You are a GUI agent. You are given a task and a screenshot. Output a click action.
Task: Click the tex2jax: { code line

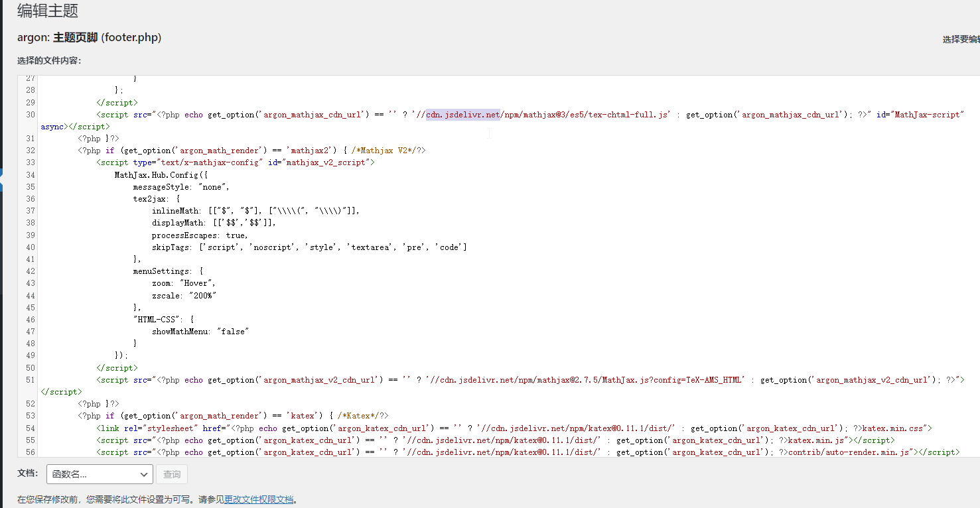point(157,199)
